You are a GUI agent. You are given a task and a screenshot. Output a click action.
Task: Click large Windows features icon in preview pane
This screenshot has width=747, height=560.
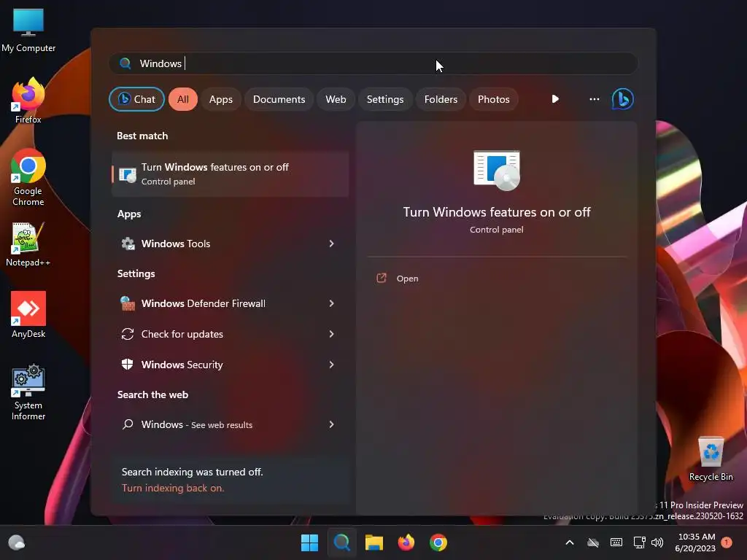coord(496,171)
